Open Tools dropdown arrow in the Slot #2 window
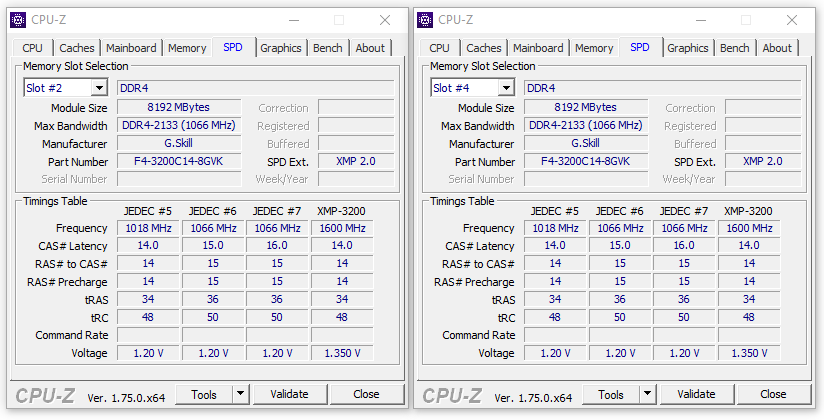Screen dimensions: 824x420 click(x=240, y=394)
